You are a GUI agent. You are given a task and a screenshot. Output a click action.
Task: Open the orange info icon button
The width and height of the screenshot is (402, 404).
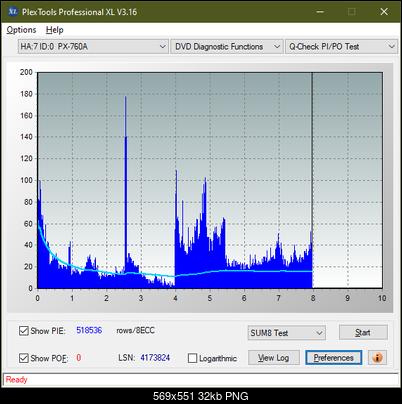(377, 358)
